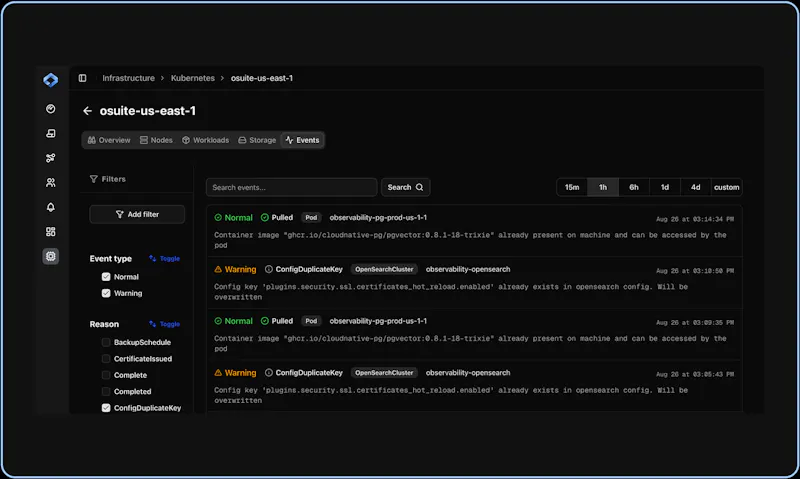Click osuite-us-east-1 breadcrumb
The height and width of the screenshot is (479, 800).
pos(262,78)
